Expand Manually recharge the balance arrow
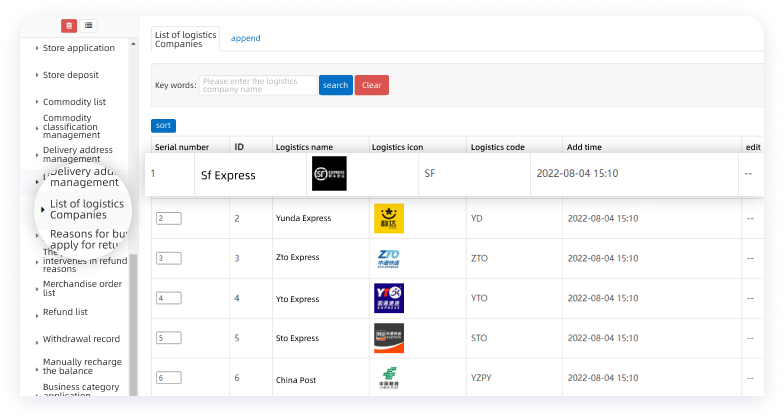The image size is (784, 420). [x=36, y=370]
